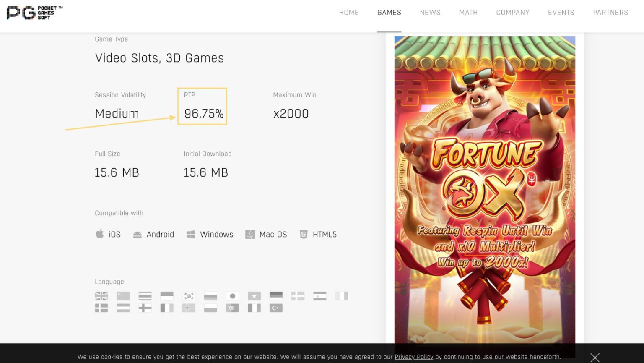Click the Mac OS Finder icon
This screenshot has width=644, height=363.
click(250, 234)
